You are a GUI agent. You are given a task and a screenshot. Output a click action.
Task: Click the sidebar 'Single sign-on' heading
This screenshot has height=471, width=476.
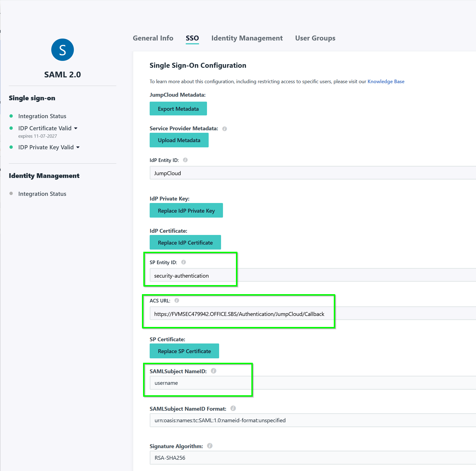tap(32, 98)
